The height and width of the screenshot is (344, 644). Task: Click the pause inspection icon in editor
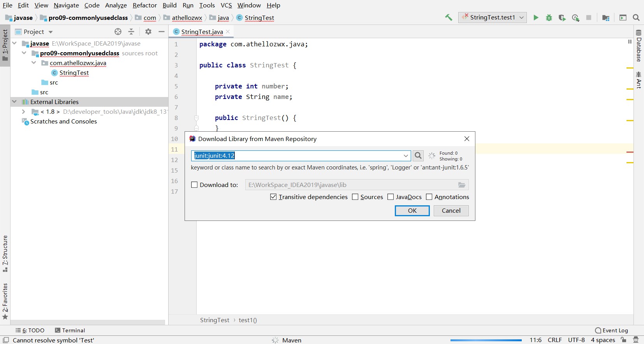(x=630, y=41)
